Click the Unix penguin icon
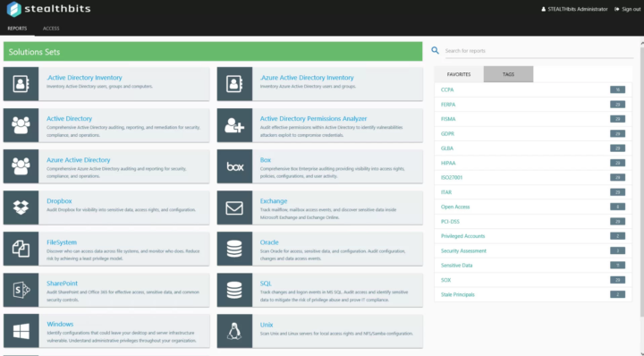The width and height of the screenshot is (644, 356). tap(234, 331)
